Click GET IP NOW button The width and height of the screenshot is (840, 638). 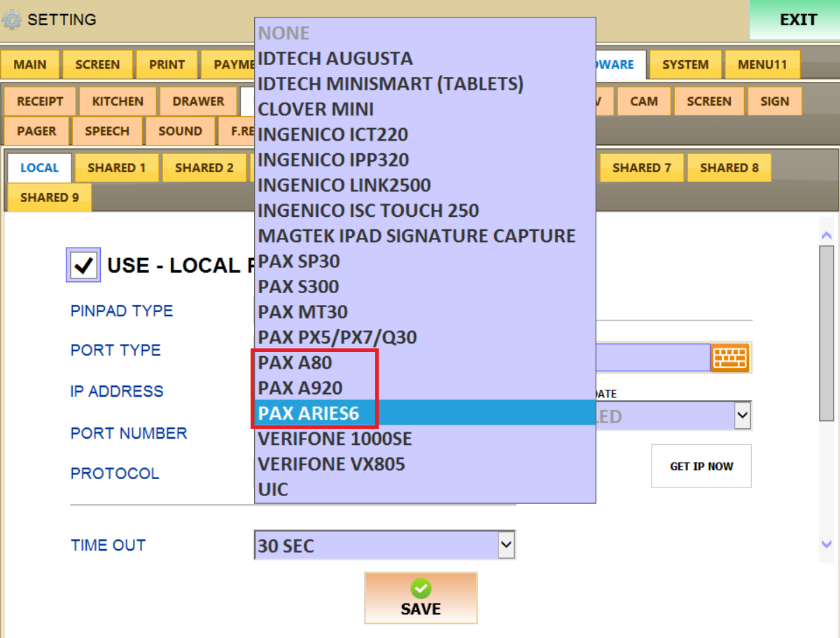(701, 466)
